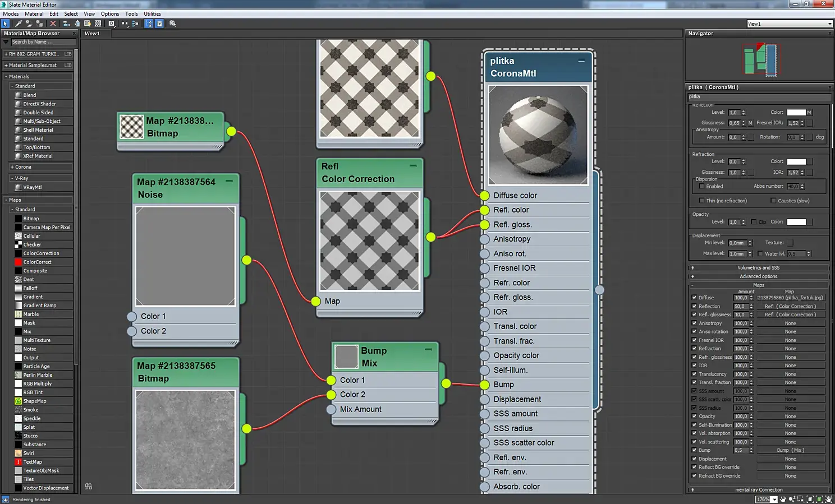
Task: Click the Diffuse map plitka_fartuk.jpg button
Action: (x=790, y=298)
